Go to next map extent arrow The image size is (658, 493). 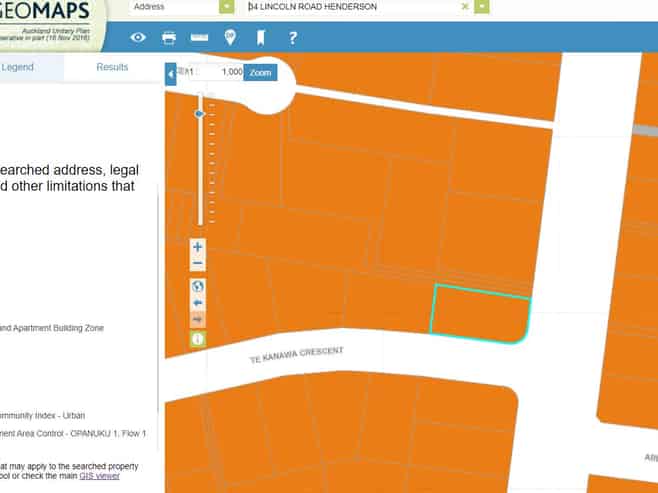coord(198,320)
